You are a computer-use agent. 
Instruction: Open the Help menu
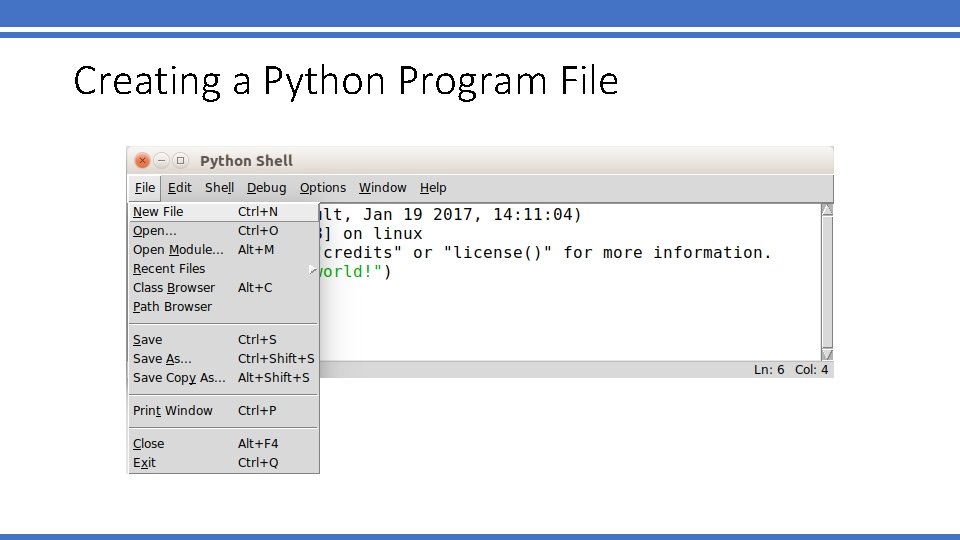tap(433, 188)
